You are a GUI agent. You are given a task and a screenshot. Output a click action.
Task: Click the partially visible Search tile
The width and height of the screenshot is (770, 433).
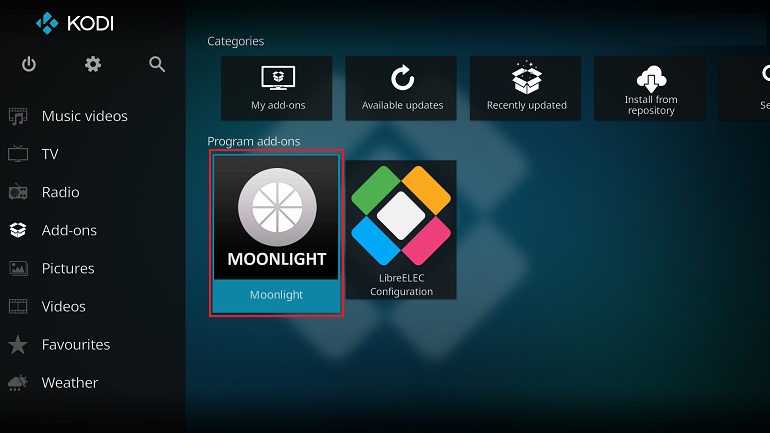(x=744, y=88)
